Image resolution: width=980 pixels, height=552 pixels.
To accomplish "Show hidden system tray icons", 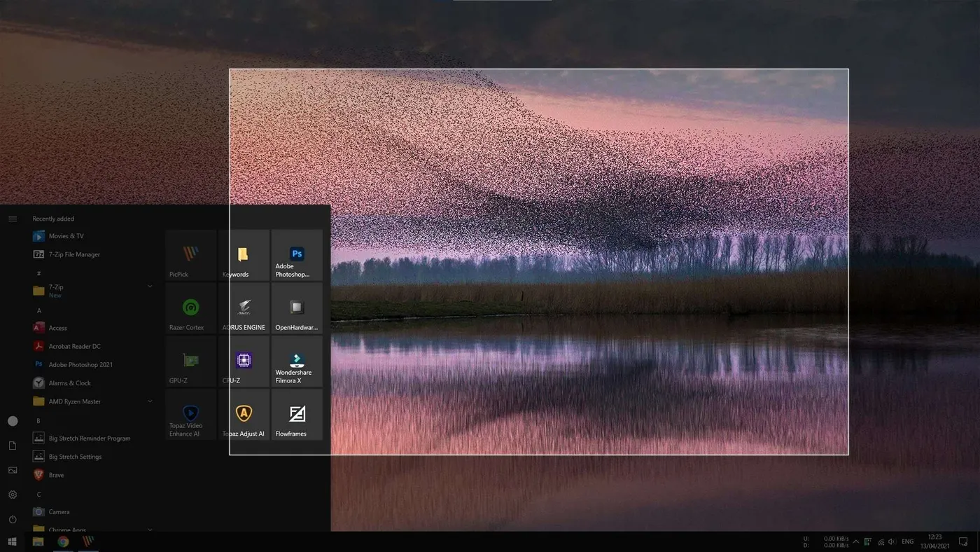I will [855, 541].
